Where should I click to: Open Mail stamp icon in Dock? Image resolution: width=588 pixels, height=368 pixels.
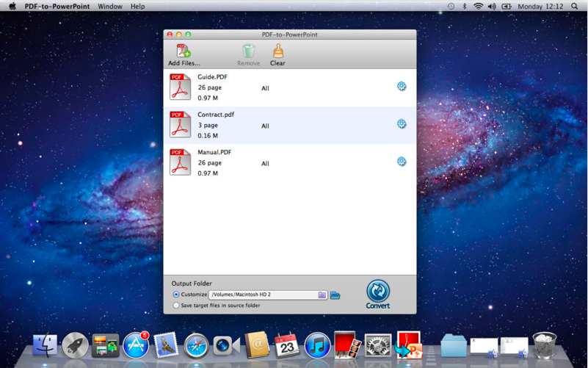pyautogui.click(x=166, y=344)
